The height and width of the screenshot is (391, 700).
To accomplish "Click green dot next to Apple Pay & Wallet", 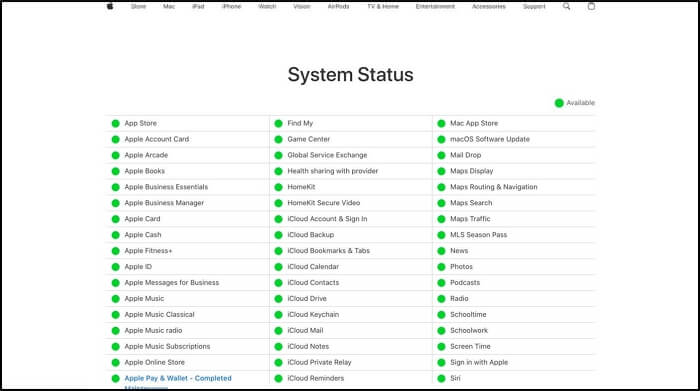I will point(116,379).
